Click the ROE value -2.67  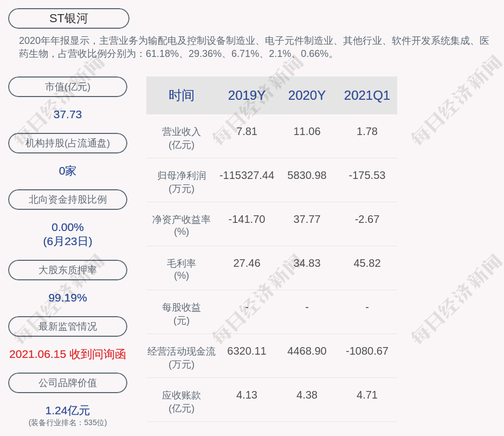[367, 219]
